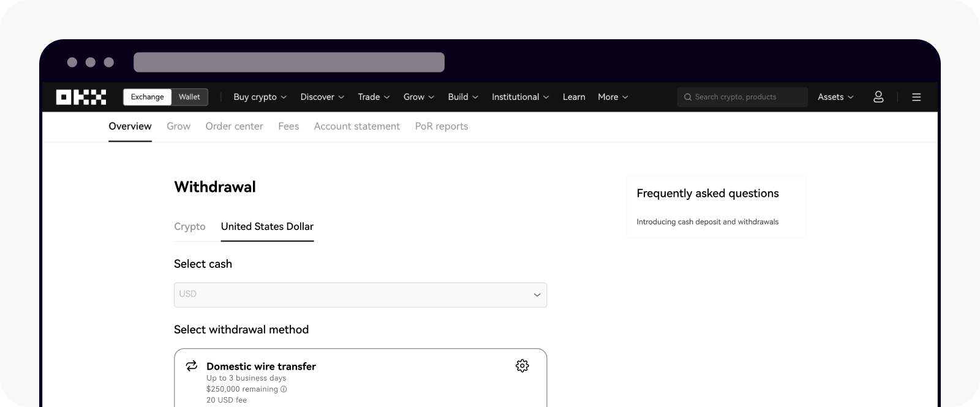This screenshot has height=407, width=980.
Task: Expand the More menu
Action: tap(613, 97)
